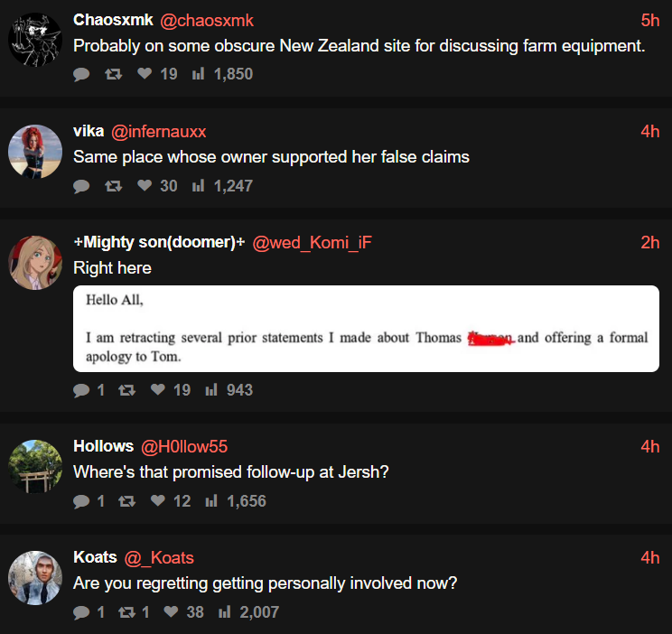The image size is (672, 634).
Task: Reply to Mighty son(doomer) tweet
Action: 81,390
